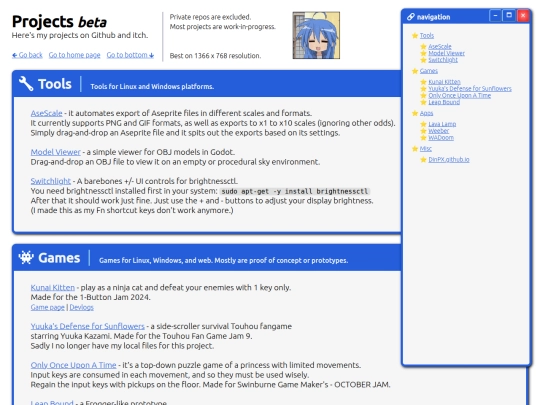Click the anime character avatar image

316,35
